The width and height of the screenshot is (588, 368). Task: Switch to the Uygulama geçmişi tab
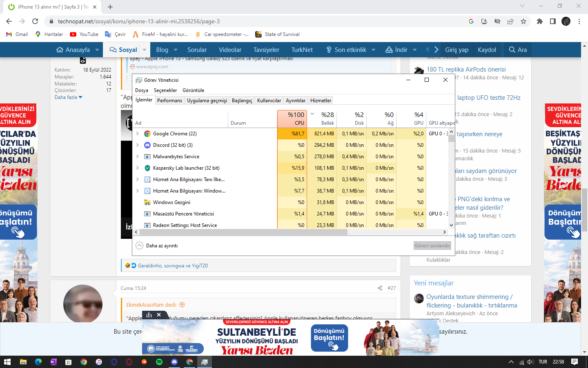point(207,101)
